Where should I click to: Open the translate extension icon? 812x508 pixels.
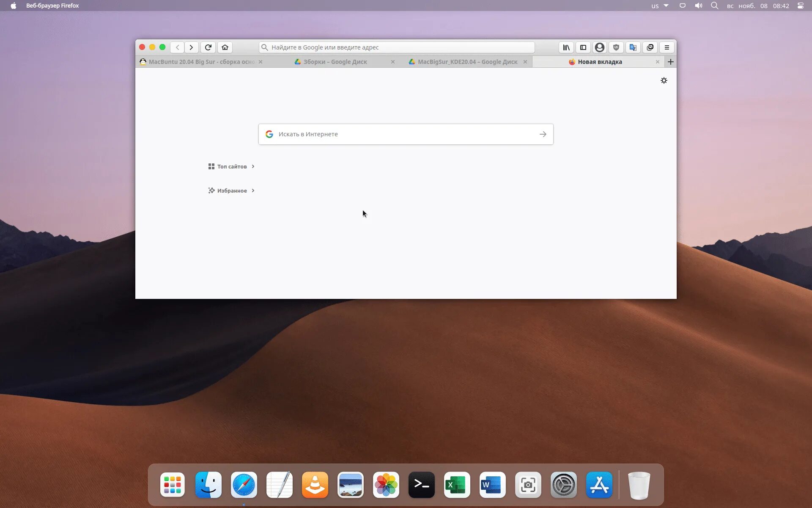click(633, 47)
